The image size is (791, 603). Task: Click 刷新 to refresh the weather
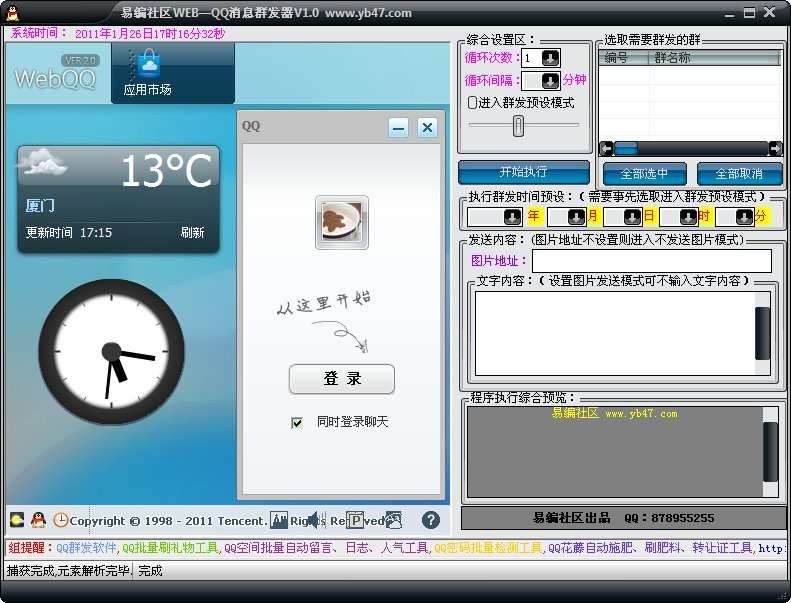192,233
